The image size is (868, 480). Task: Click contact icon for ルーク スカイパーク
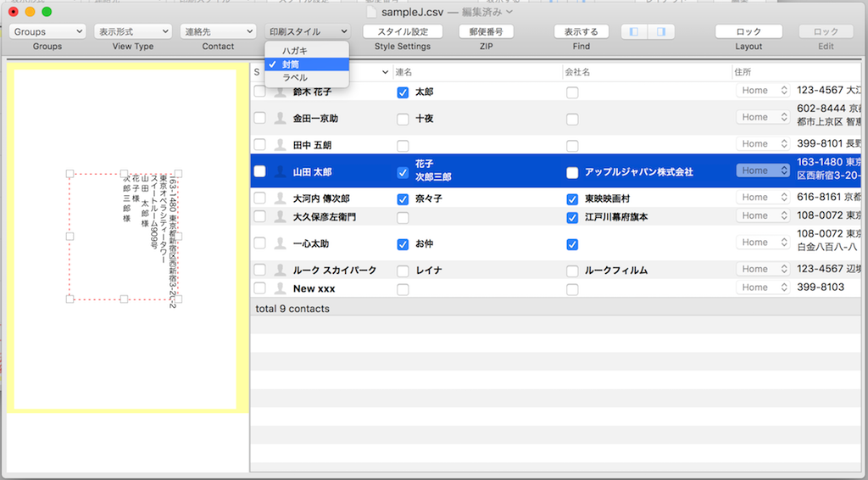[279, 270]
